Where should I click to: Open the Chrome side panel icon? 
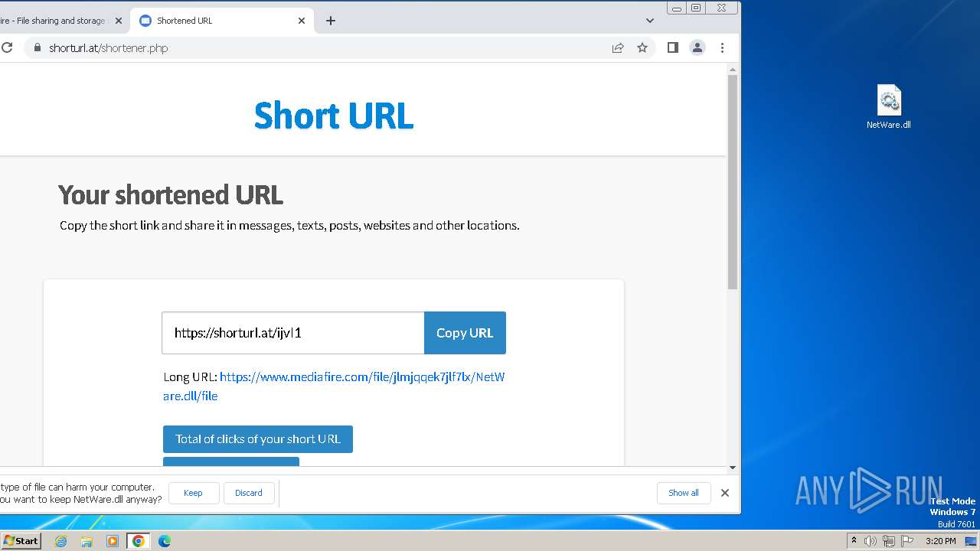[673, 47]
